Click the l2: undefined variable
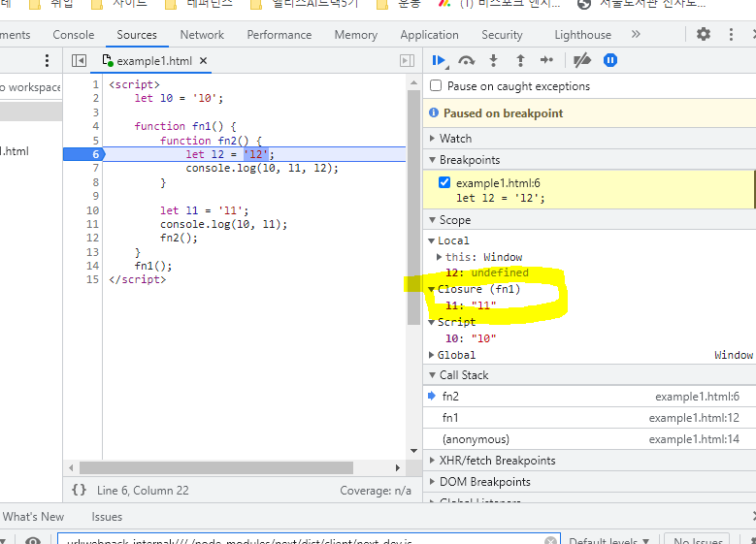756x544 pixels. click(487, 272)
